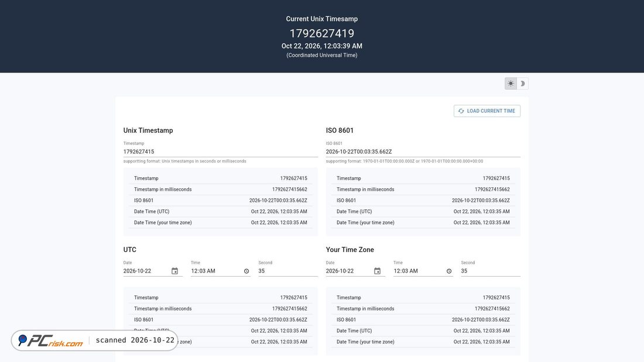Screen dimensions: 644x362
Task: Click the UTC section heading
Action: click(x=130, y=250)
